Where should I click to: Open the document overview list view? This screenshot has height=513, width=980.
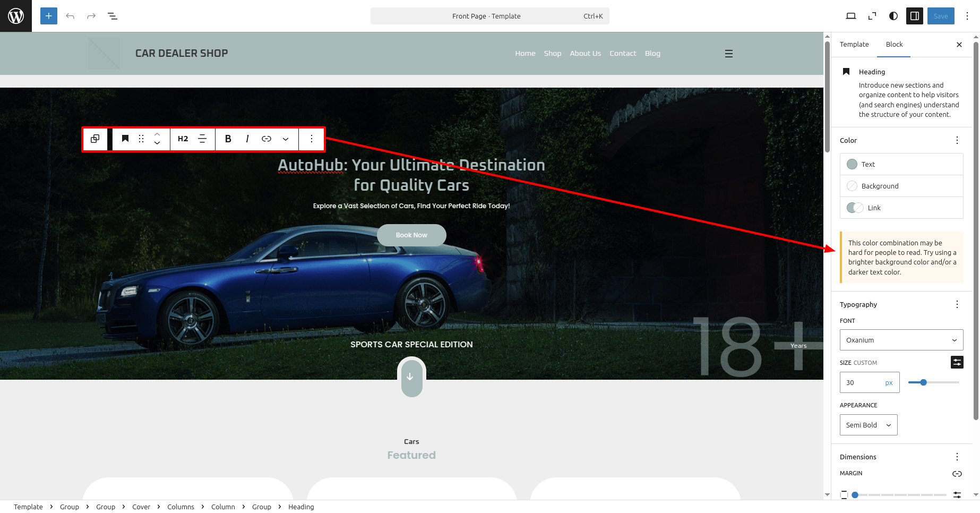pyautogui.click(x=113, y=16)
